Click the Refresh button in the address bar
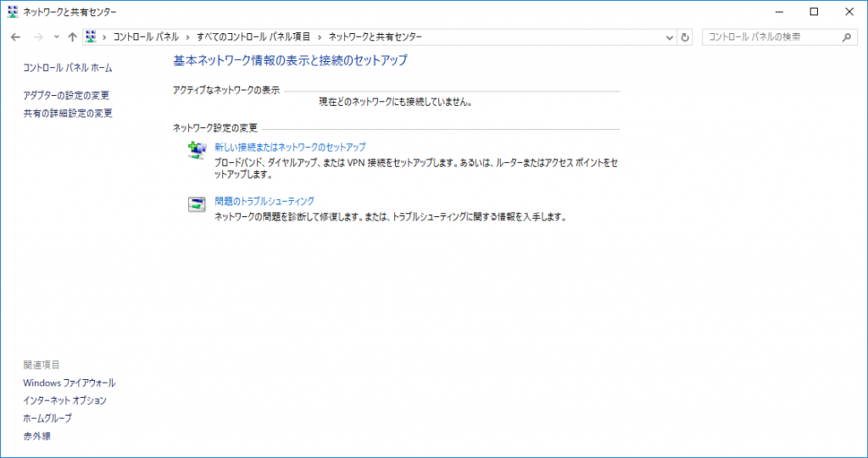868x458 pixels. [x=686, y=37]
